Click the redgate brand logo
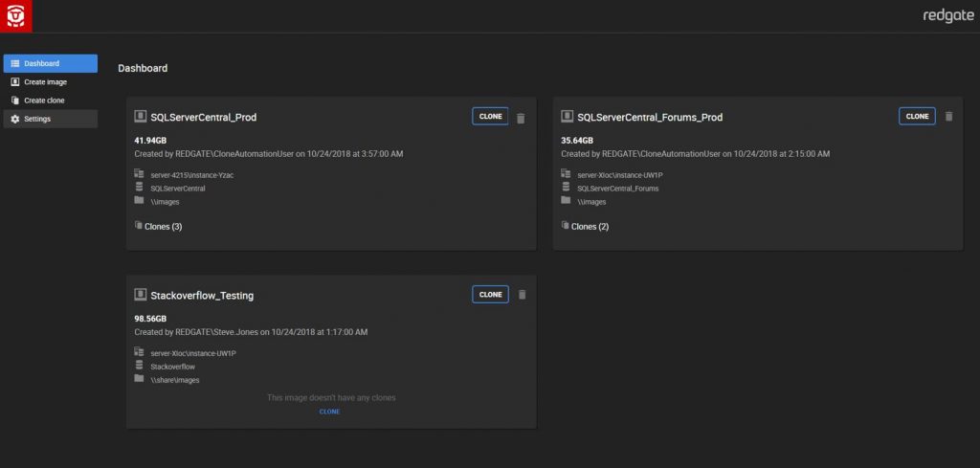Viewport: 980px width, 468px height. point(948,15)
